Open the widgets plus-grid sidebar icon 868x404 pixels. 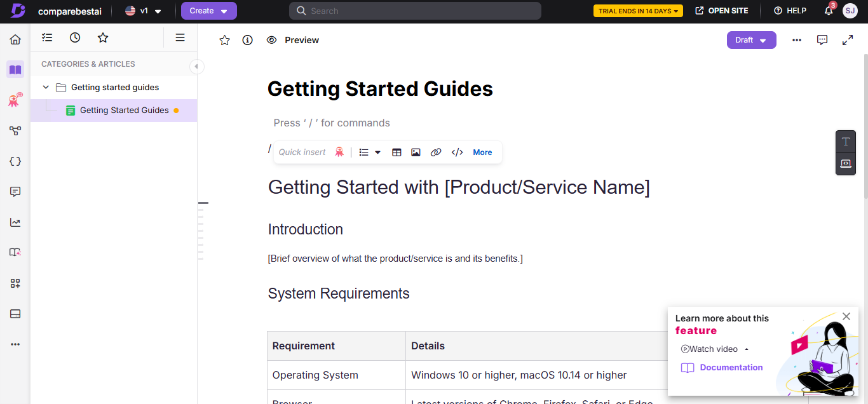coord(15,283)
